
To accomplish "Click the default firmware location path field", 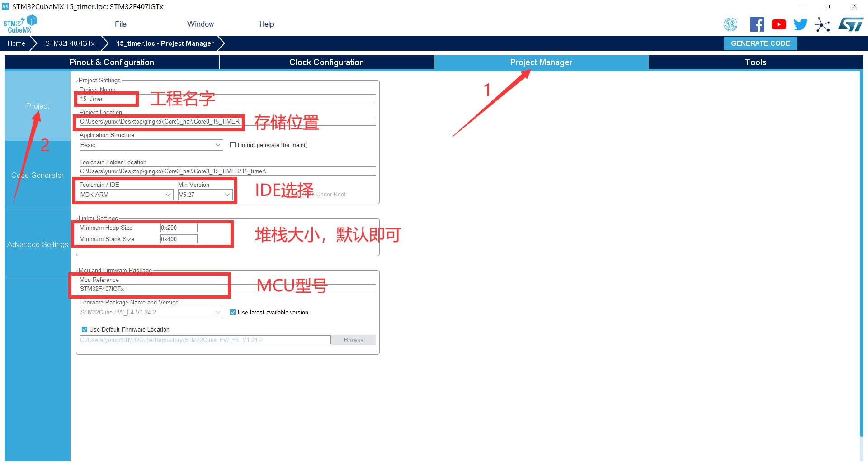I will [205, 340].
